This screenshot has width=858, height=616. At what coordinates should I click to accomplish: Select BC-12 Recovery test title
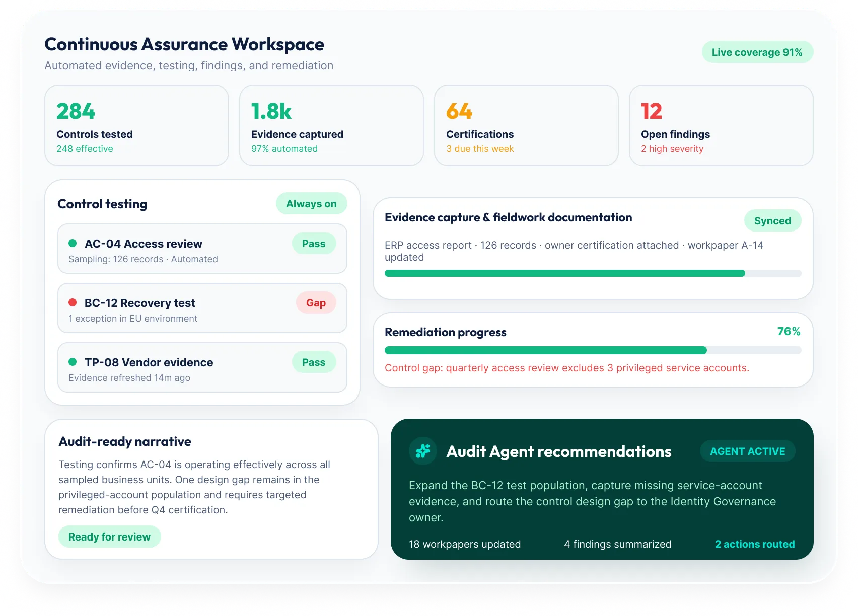[139, 303]
